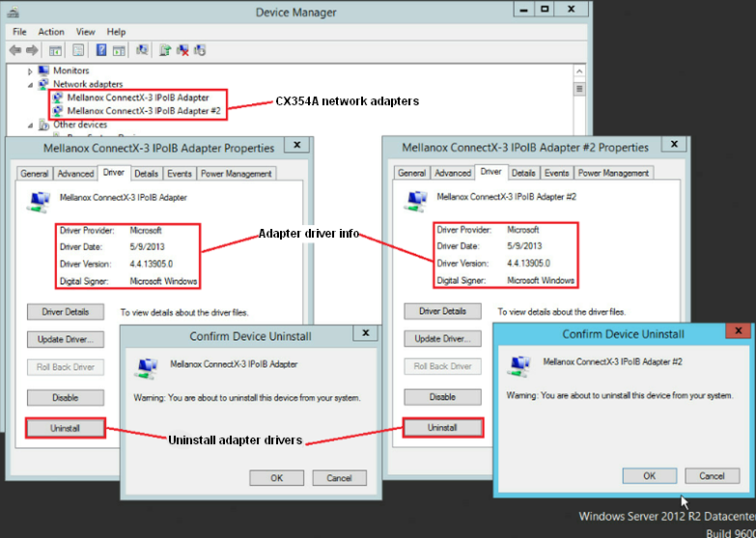The image size is (756, 538).
Task: Collapse the Other devices tree node
Action: (30, 126)
